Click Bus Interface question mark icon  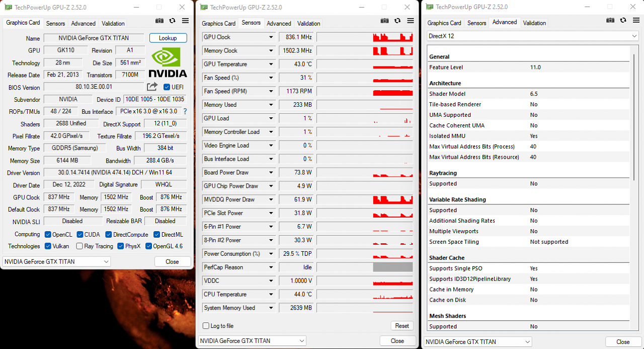(185, 111)
